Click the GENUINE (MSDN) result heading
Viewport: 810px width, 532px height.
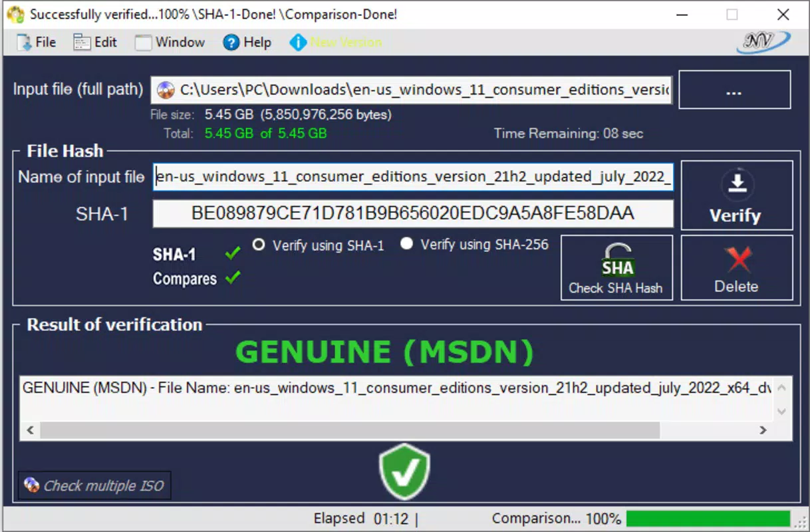point(385,352)
